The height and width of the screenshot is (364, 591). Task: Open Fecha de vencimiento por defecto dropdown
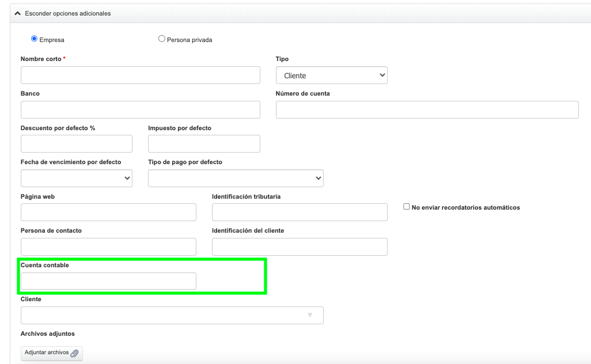coord(77,178)
